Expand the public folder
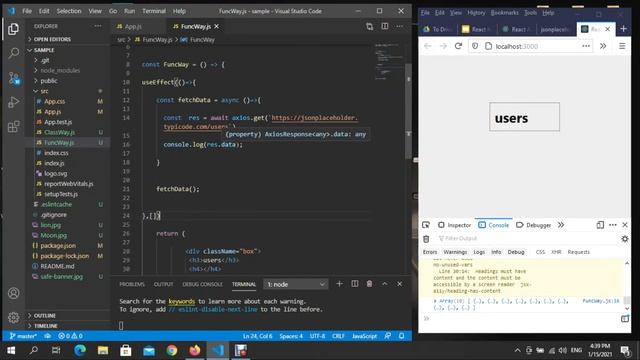The width and height of the screenshot is (640, 360). [x=68, y=81]
